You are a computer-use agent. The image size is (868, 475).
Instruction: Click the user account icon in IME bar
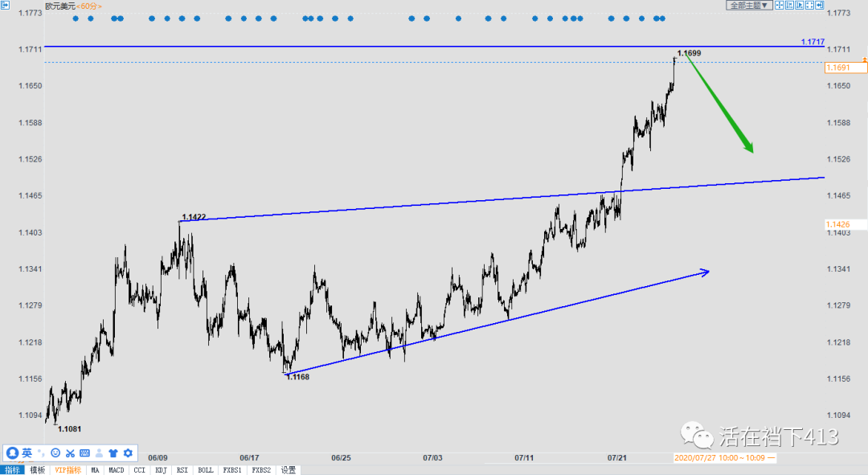[x=99, y=452]
